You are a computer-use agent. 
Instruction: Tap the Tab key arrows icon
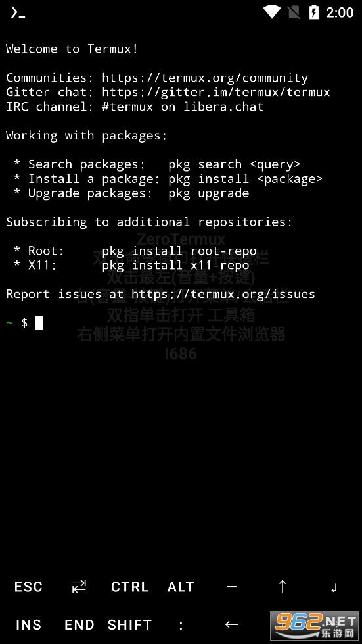click(x=79, y=587)
